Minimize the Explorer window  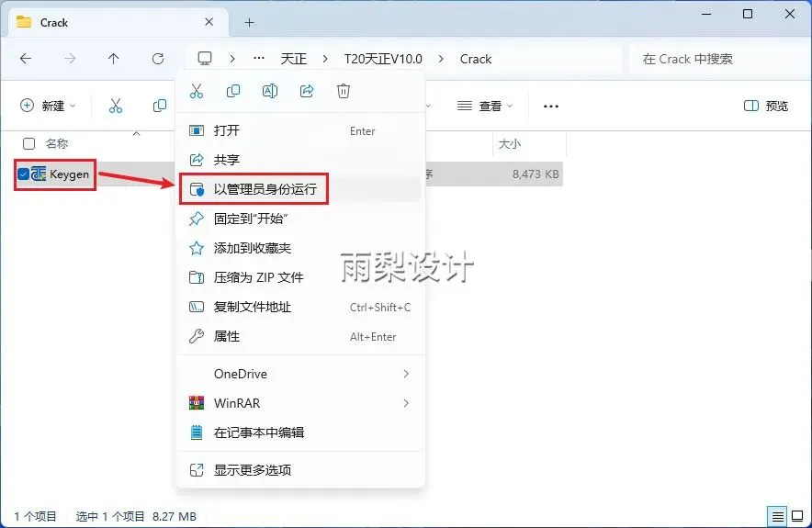[x=706, y=14]
